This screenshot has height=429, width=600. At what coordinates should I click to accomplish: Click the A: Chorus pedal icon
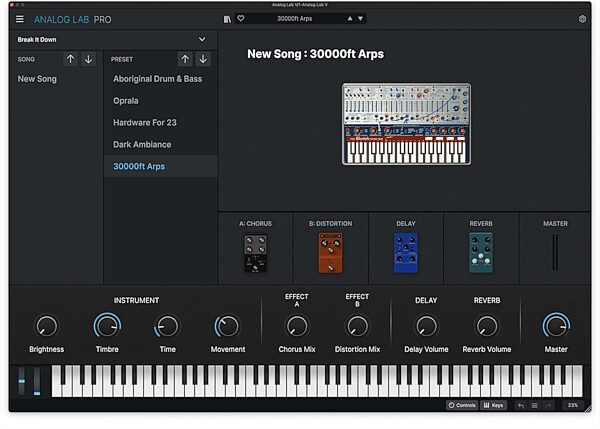click(x=256, y=253)
